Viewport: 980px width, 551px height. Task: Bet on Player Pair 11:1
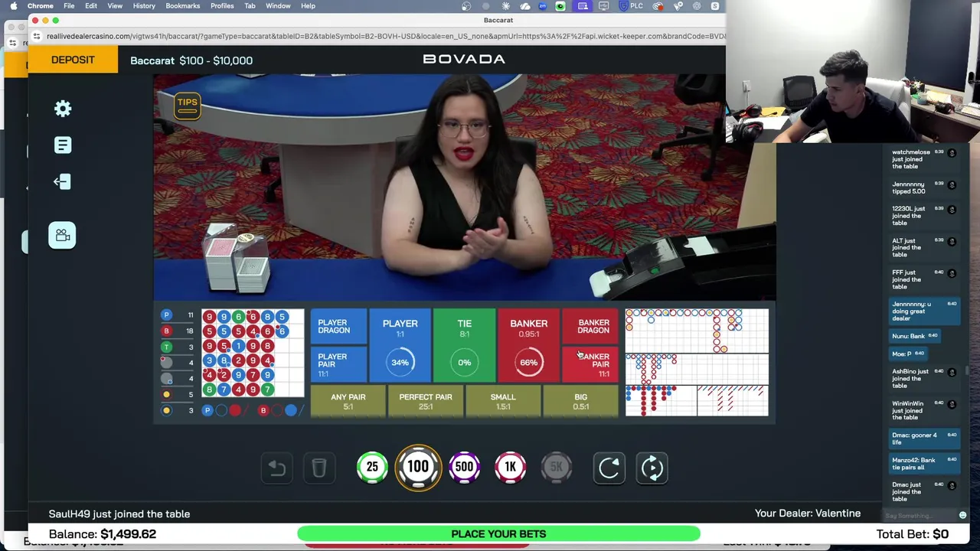[x=338, y=364]
